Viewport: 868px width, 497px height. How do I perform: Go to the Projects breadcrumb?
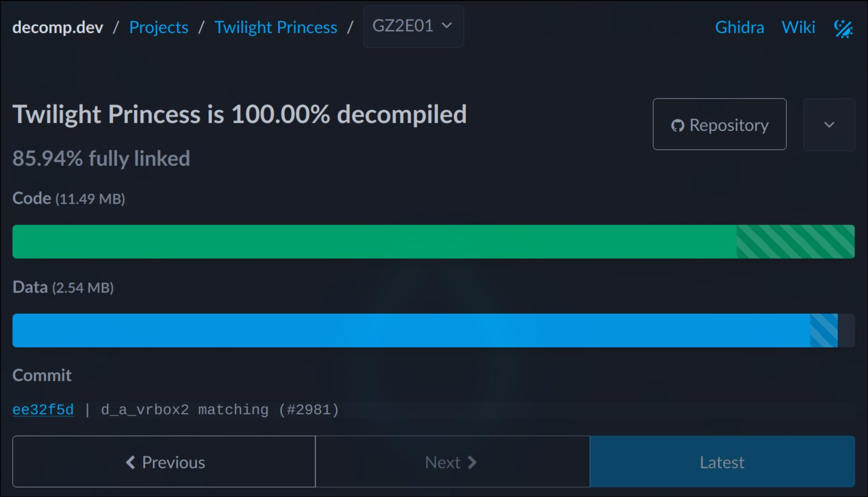pyautogui.click(x=159, y=27)
